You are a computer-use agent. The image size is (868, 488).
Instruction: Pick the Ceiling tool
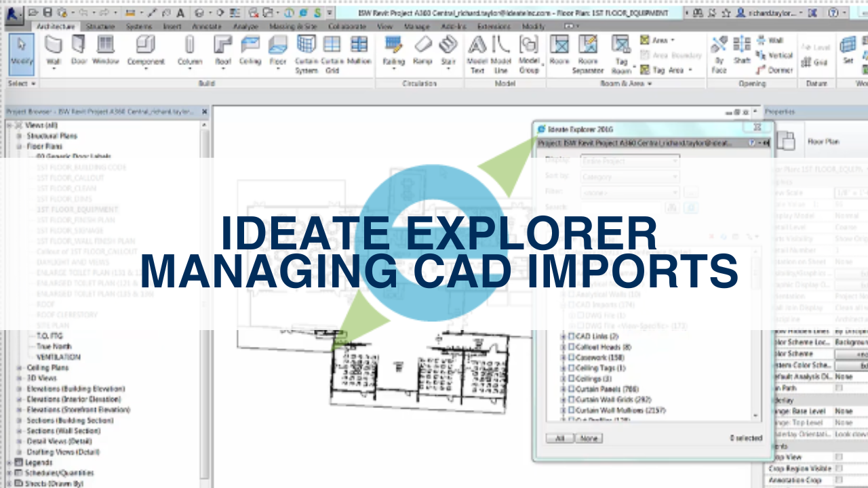pyautogui.click(x=250, y=51)
